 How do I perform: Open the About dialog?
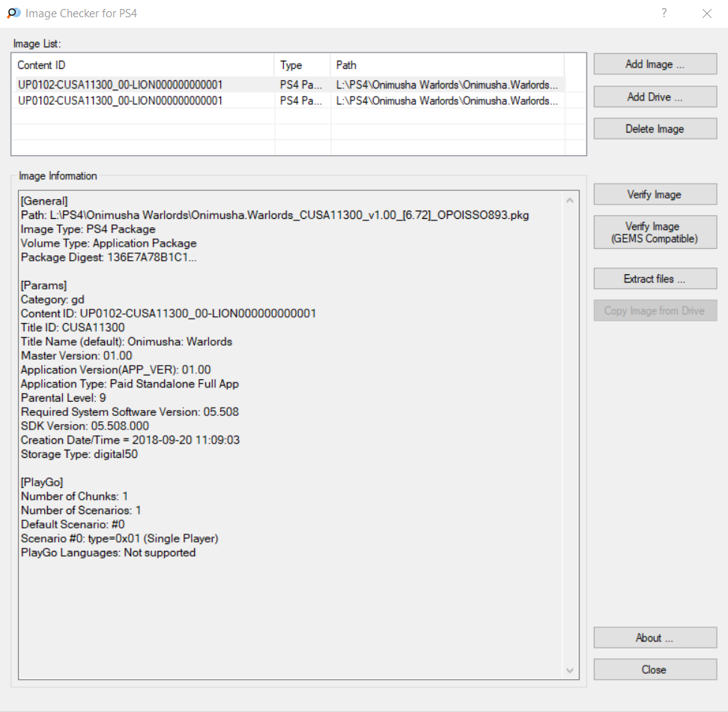(655, 638)
